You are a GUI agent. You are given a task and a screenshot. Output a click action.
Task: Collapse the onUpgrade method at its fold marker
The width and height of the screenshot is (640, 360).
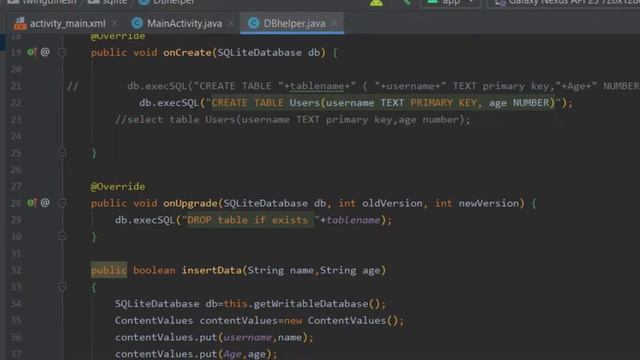(x=62, y=203)
